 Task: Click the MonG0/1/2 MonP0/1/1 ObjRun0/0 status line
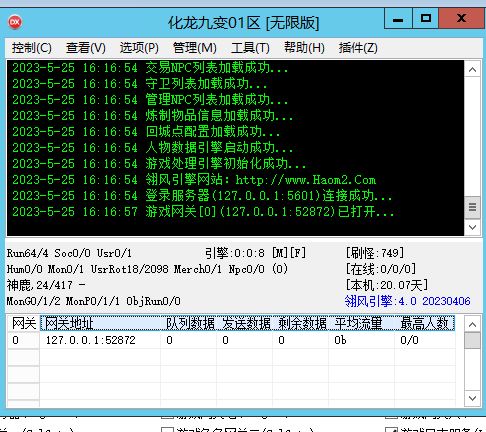tap(94, 301)
